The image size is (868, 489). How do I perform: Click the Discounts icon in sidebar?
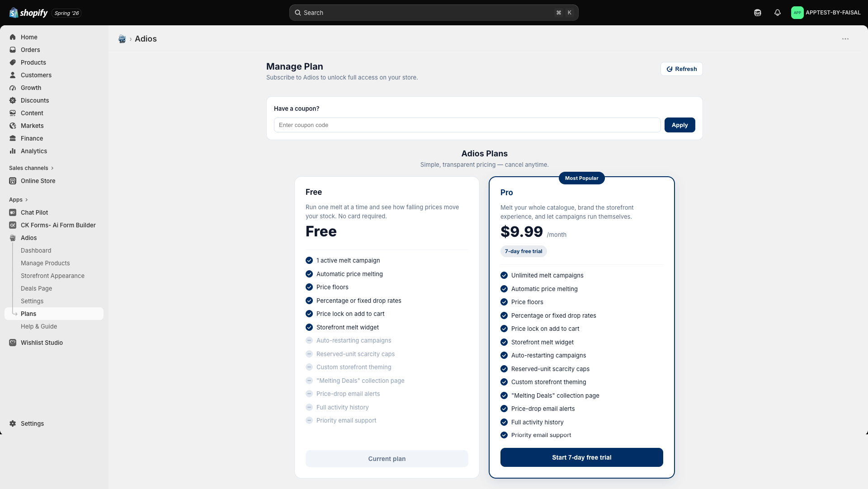[x=13, y=100]
